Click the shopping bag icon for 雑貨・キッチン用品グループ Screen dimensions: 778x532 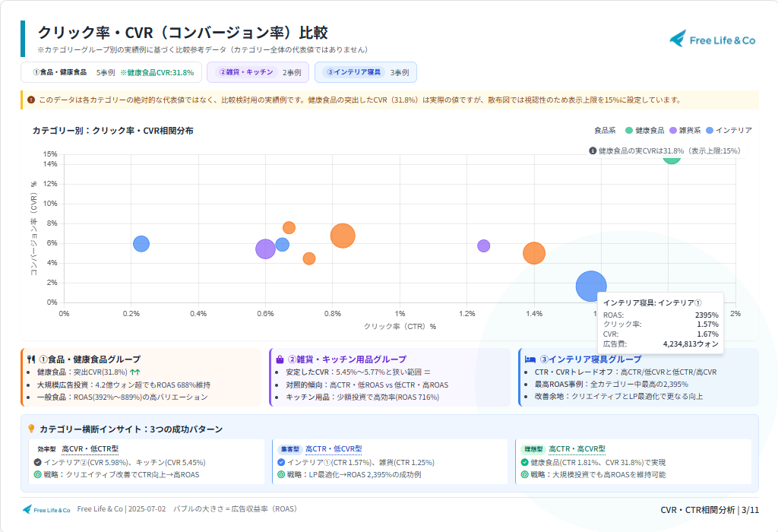280,359
